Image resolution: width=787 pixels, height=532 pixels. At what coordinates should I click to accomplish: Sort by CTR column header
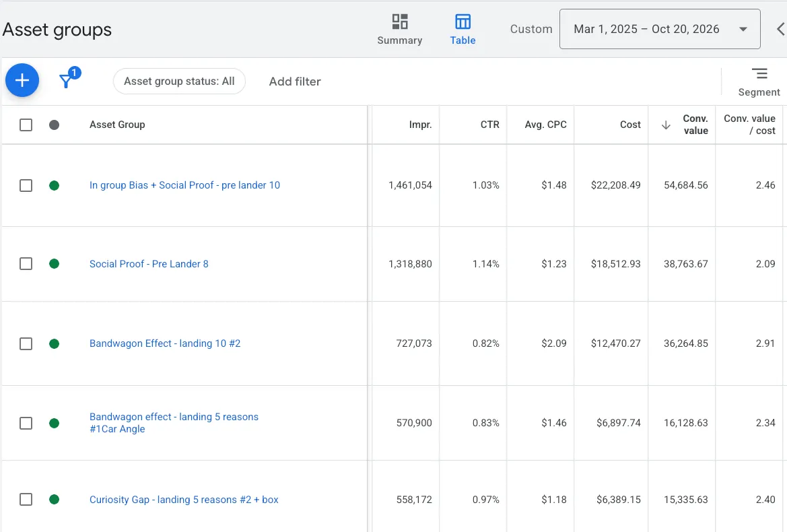[x=489, y=125]
